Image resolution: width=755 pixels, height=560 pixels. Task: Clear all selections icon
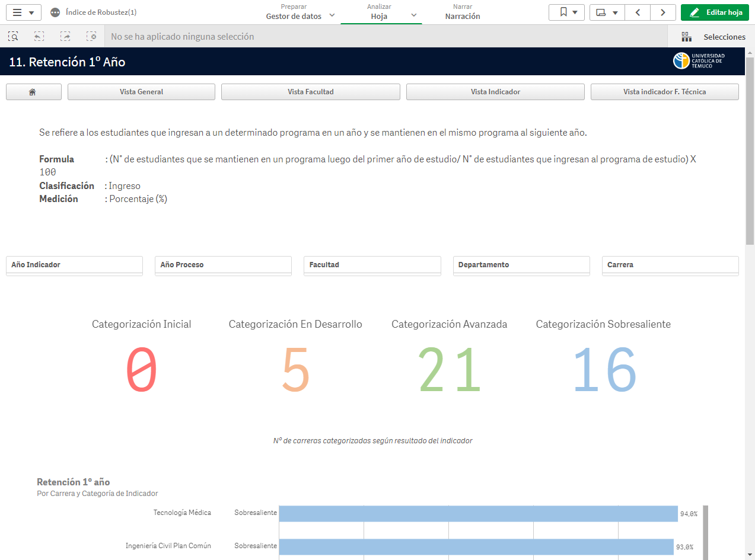point(91,37)
